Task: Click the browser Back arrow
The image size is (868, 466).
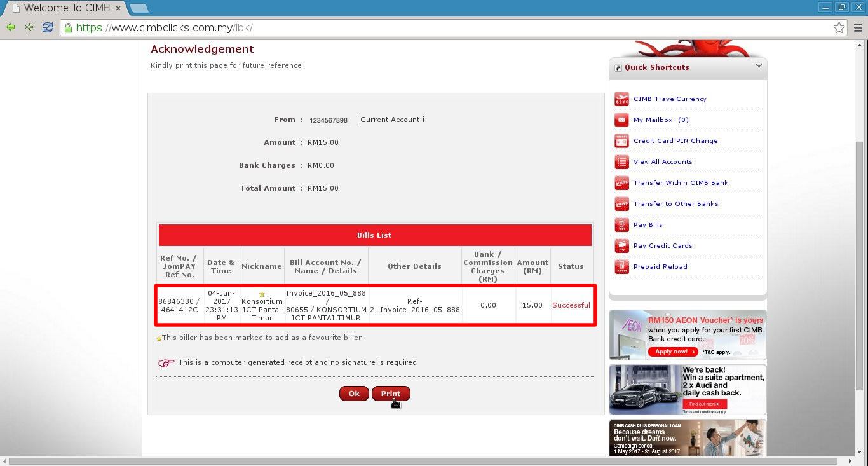Action: coord(10,27)
